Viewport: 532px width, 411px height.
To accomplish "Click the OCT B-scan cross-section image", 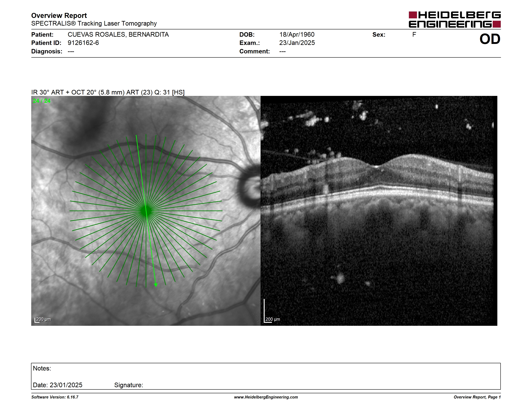I will tap(379, 211).
